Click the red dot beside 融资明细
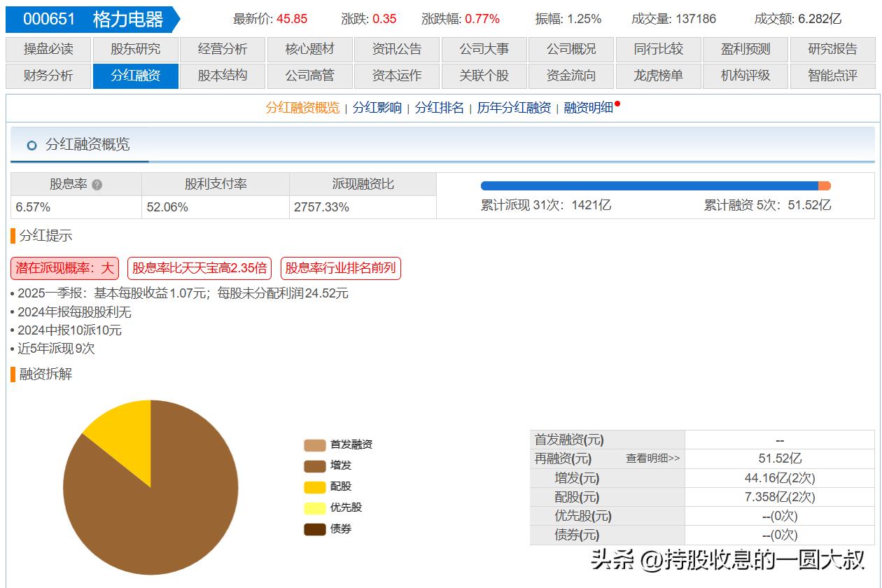The height and width of the screenshot is (588, 882). tap(617, 102)
